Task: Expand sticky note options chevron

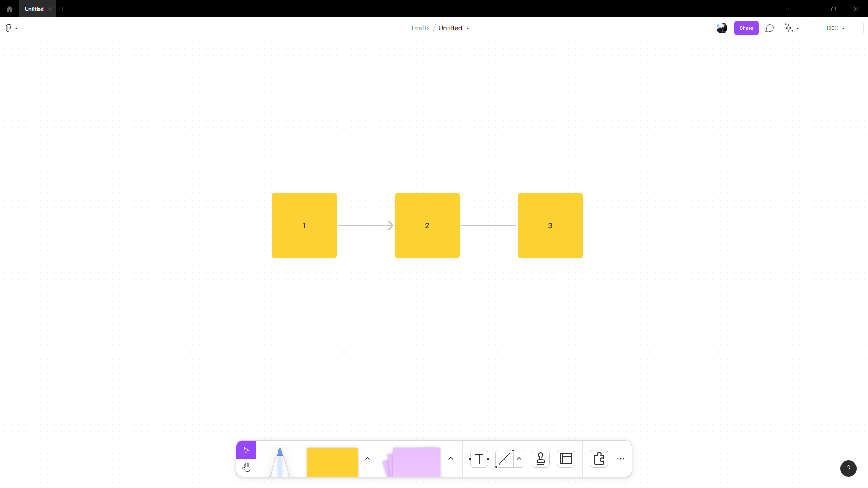Action: 368,459
